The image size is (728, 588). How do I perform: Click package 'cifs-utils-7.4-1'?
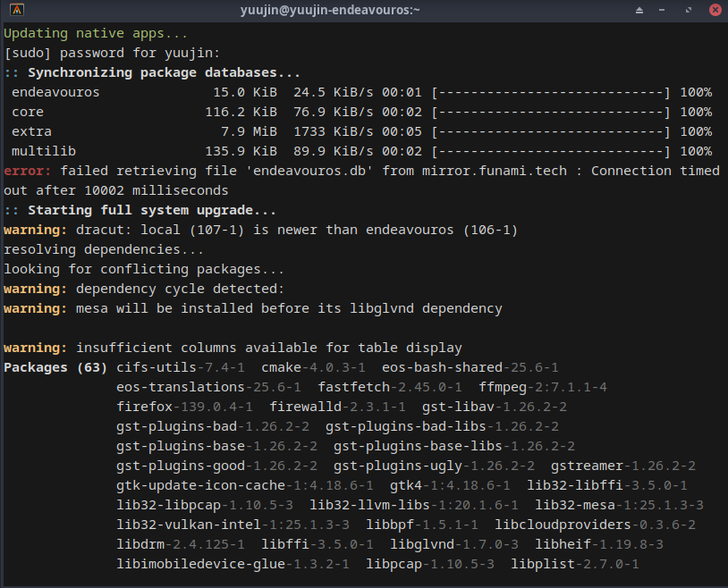pos(181,367)
